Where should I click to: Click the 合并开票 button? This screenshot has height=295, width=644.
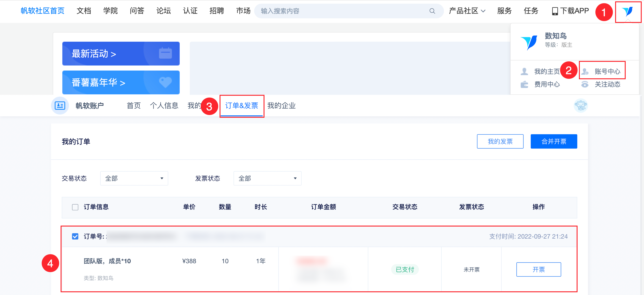[x=554, y=141]
